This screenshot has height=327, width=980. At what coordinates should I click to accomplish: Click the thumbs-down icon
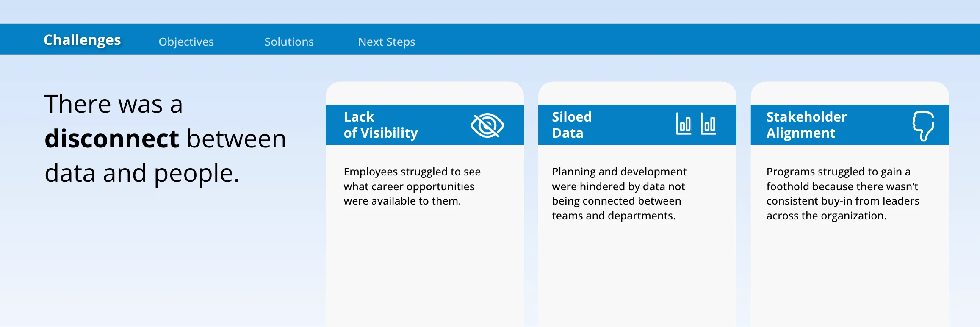923,126
